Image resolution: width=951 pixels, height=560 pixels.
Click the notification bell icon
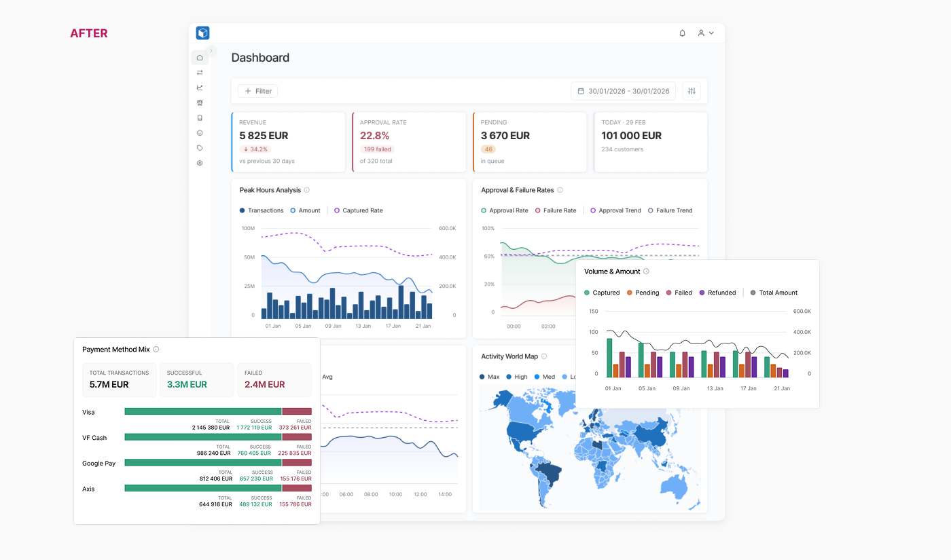(683, 33)
